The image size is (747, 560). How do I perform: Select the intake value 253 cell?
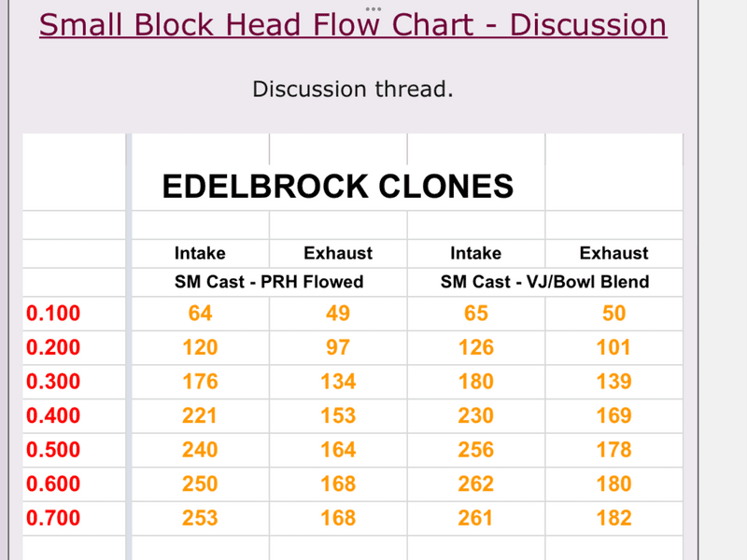pyautogui.click(x=200, y=518)
